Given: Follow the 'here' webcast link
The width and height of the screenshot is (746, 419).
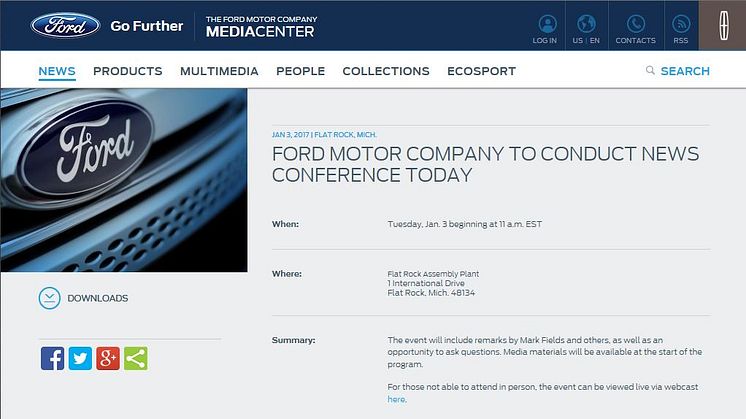Looking at the screenshot, I should tap(397, 399).
